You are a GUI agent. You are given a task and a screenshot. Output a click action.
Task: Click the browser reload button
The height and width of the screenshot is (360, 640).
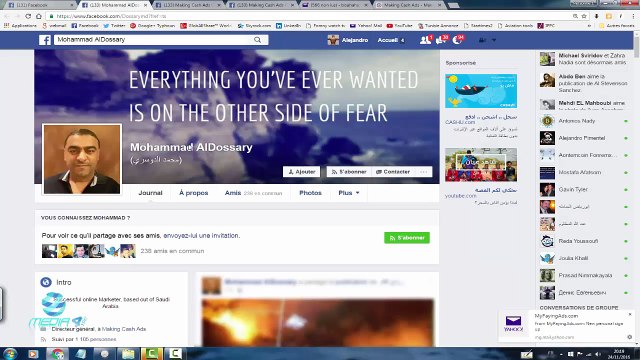pos(28,16)
